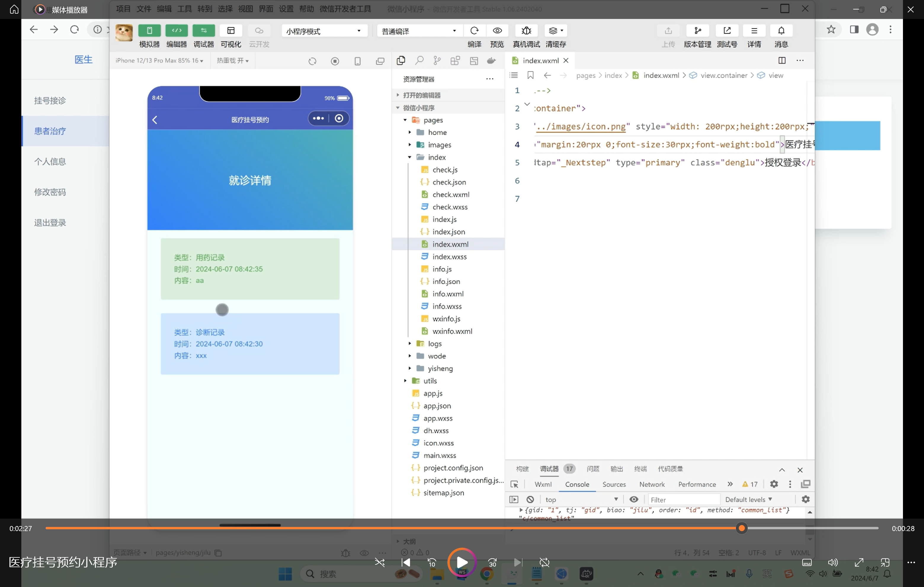The height and width of the screenshot is (587, 924).
Task: Skip forward 30 seconds
Action: pos(492,562)
